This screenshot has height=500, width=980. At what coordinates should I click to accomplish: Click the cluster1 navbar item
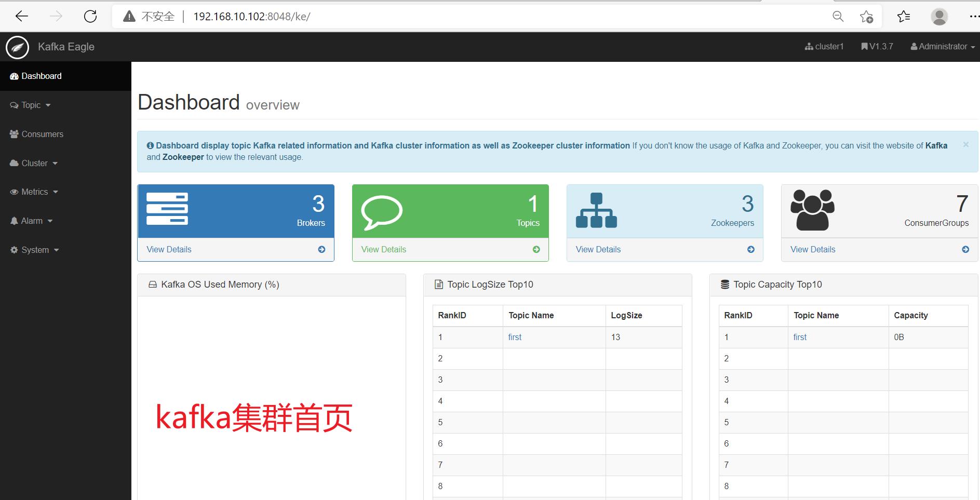(x=824, y=47)
